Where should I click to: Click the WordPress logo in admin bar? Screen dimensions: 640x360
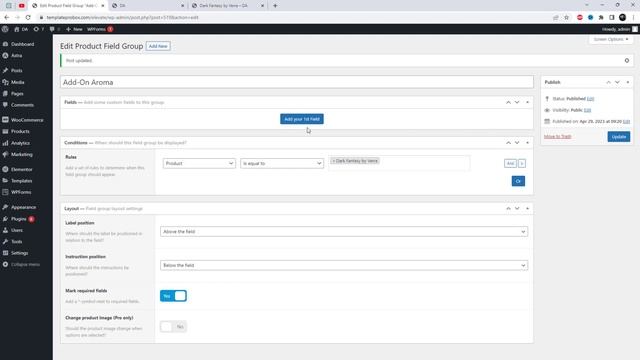pyautogui.click(x=5, y=29)
